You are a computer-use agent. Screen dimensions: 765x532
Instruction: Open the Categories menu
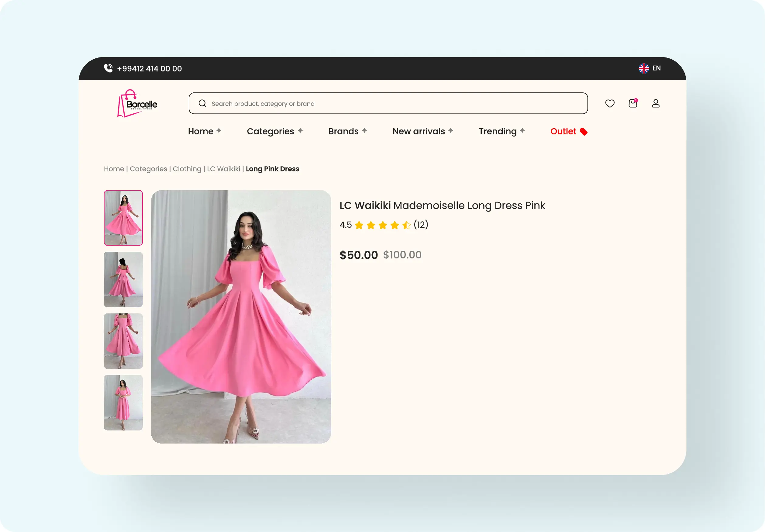point(270,132)
